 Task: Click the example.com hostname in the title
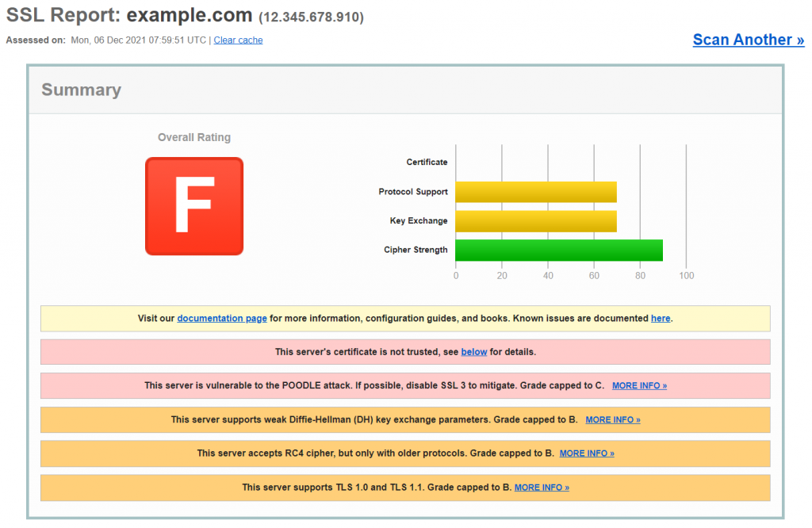190,15
